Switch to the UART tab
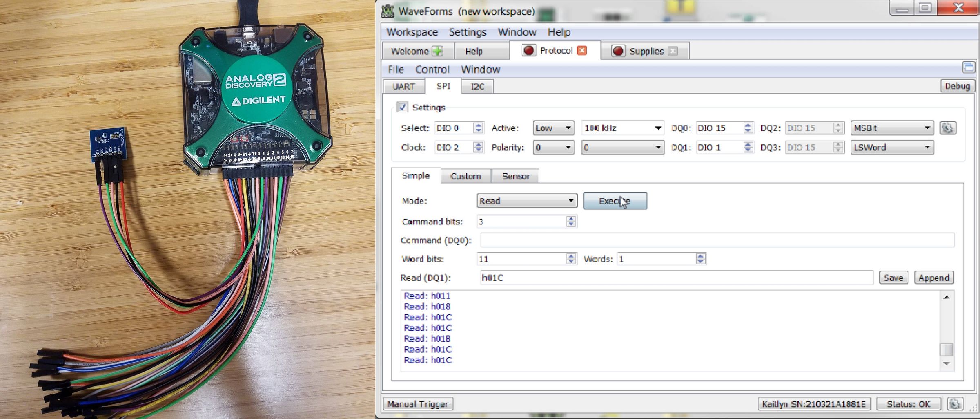 (x=403, y=86)
